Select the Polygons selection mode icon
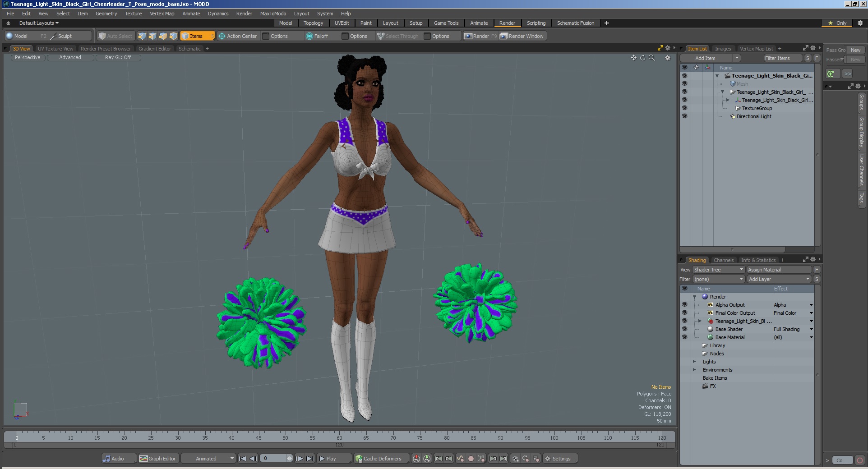Viewport: 868px width, 469px height. point(163,36)
